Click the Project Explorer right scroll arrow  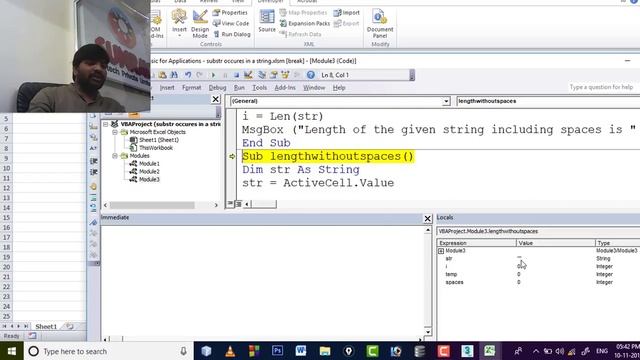pos(216,205)
